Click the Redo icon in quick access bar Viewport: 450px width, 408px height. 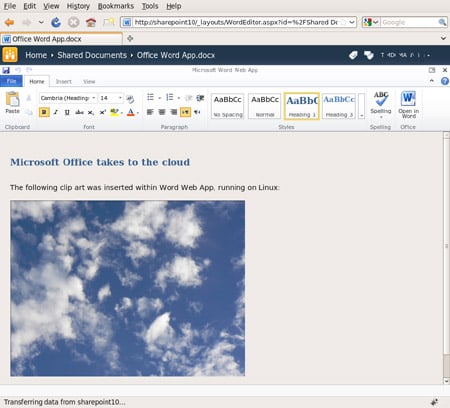[x=29, y=70]
